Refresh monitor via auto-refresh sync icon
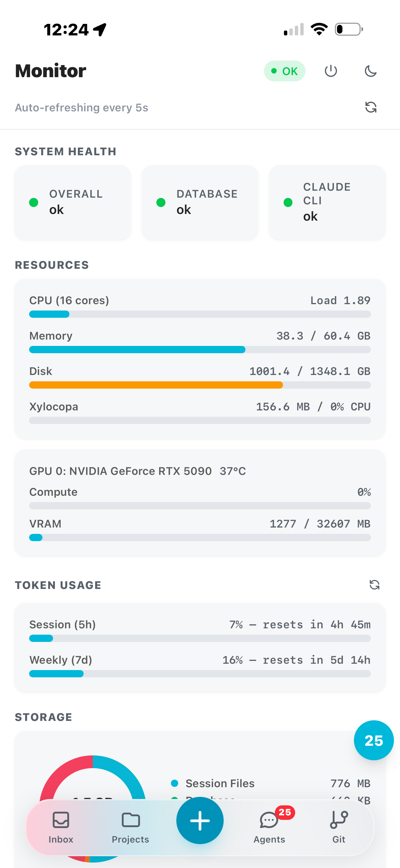 pos(371,107)
